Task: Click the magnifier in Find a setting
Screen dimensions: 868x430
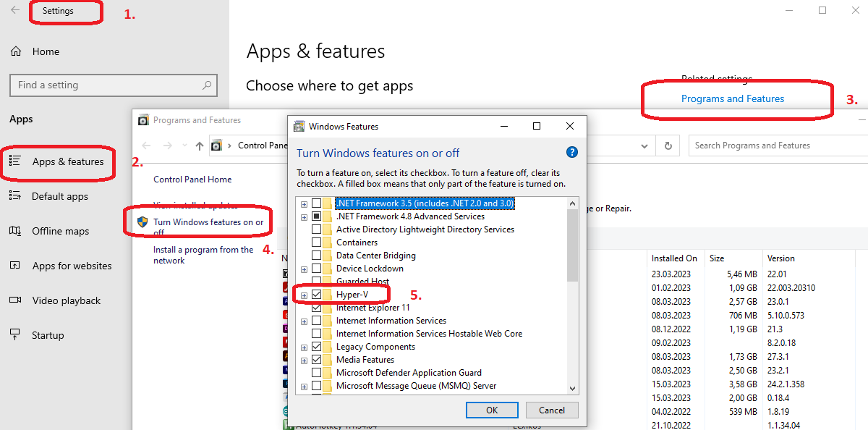Action: tap(207, 85)
